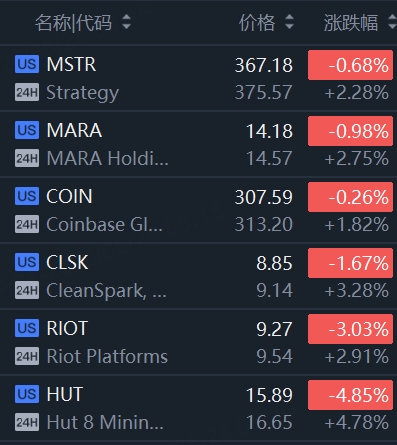
Task: Click the US badge next to MSTR
Action: point(27,64)
